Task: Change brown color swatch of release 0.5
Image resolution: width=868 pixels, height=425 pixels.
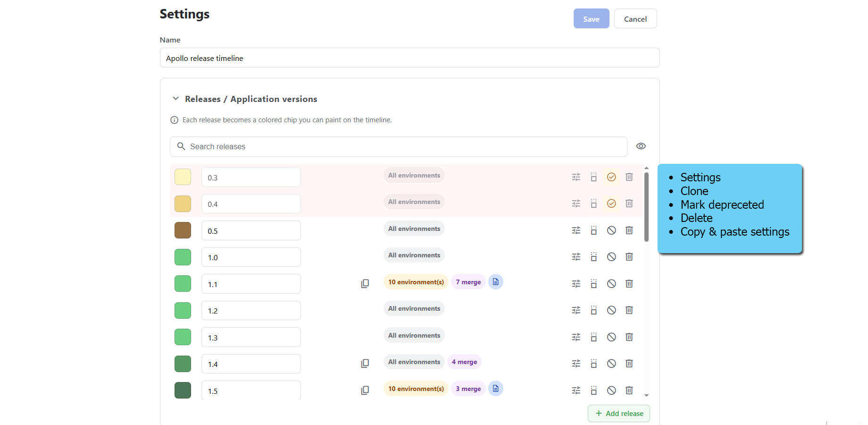Action: (x=183, y=230)
